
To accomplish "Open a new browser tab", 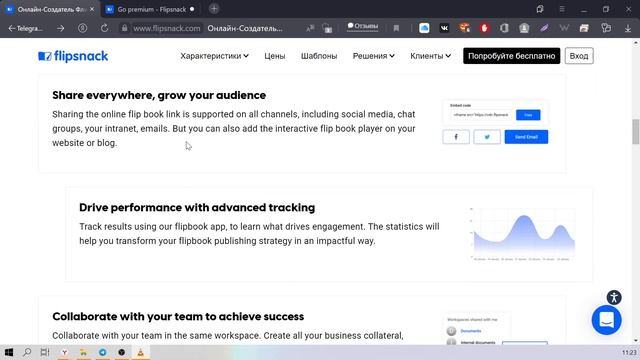I will 214,9.
